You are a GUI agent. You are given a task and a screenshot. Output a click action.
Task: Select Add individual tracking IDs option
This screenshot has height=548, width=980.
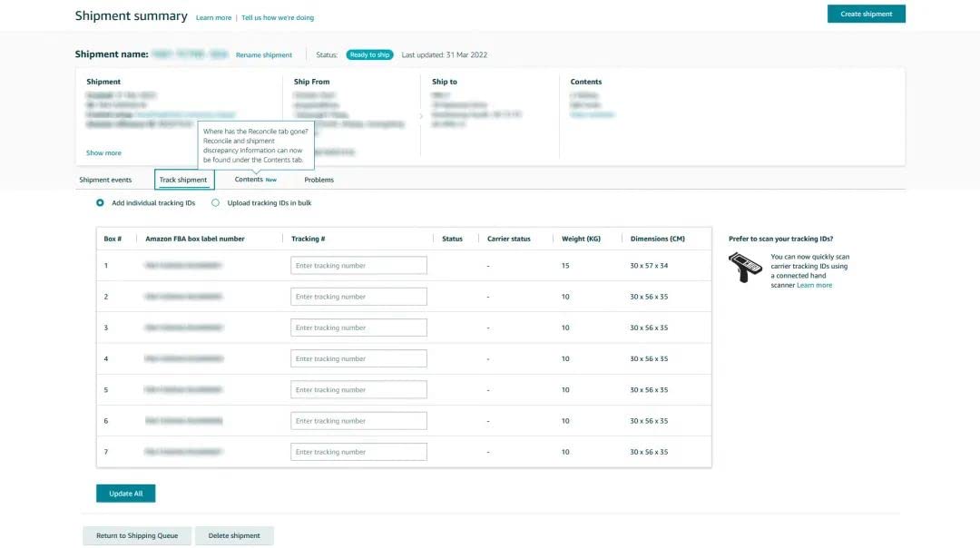pos(100,203)
